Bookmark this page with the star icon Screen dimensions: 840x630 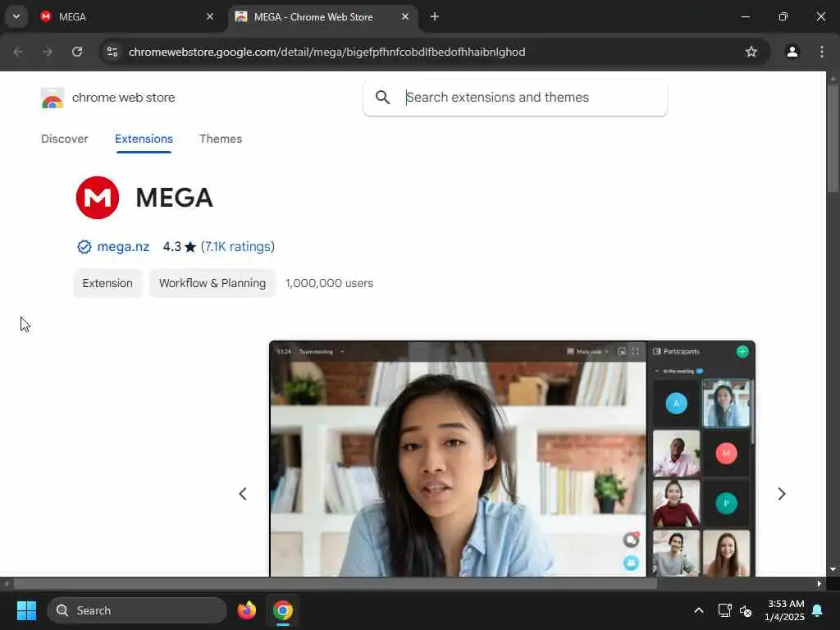[x=751, y=52]
